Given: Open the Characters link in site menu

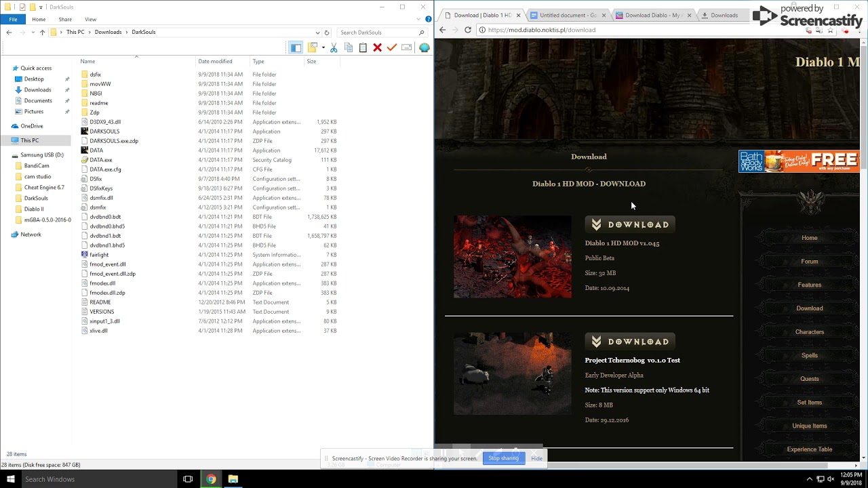Looking at the screenshot, I should 810,332.
